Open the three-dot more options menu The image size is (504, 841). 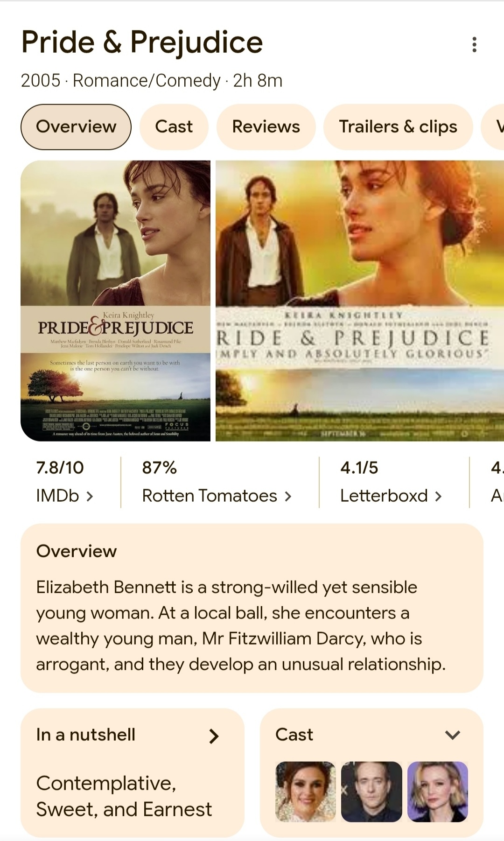click(474, 45)
